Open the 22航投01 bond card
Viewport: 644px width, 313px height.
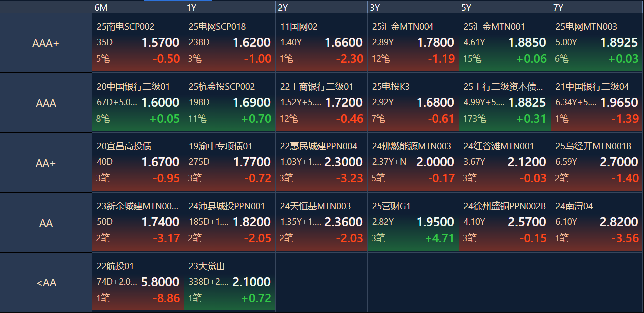click(x=138, y=282)
